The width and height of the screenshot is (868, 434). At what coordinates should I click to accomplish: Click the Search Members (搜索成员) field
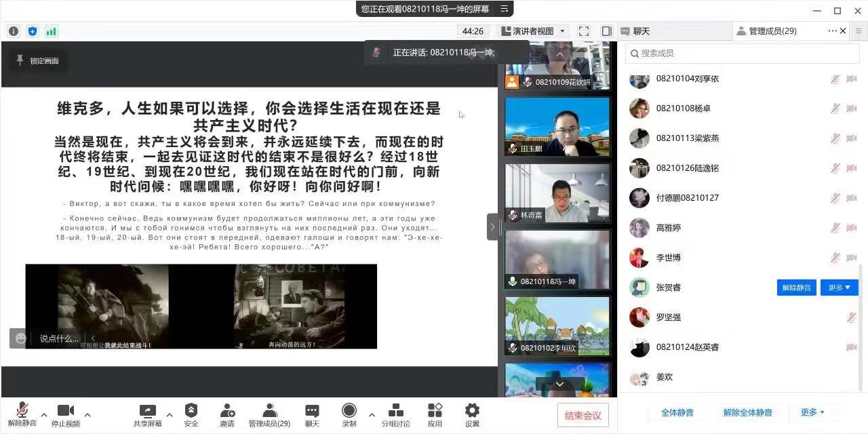[x=743, y=53]
